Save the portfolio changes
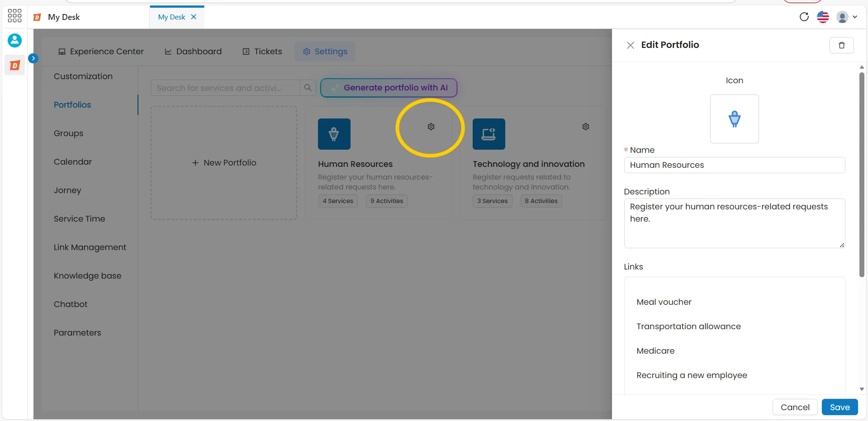The width and height of the screenshot is (868, 421). click(840, 407)
